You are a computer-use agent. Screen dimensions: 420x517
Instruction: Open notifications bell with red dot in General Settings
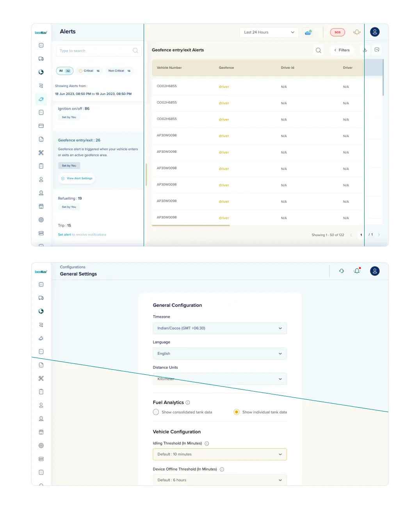(x=357, y=270)
